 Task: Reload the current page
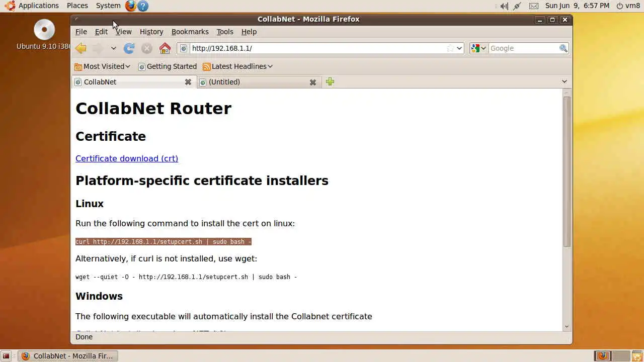click(129, 48)
